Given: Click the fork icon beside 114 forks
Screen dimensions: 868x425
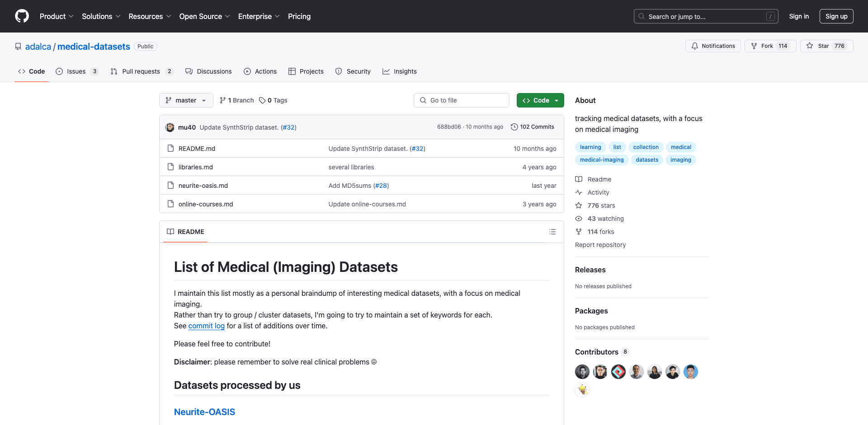Looking at the screenshot, I should 579,232.
